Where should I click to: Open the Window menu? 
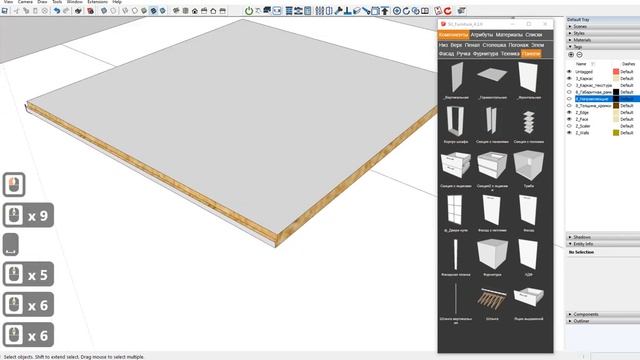coord(75,2)
